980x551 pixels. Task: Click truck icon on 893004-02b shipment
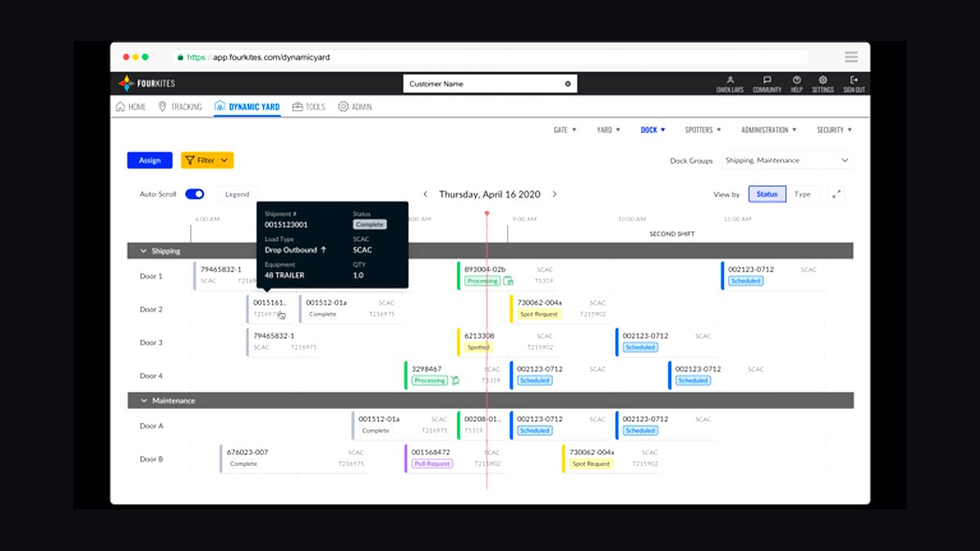coord(508,281)
